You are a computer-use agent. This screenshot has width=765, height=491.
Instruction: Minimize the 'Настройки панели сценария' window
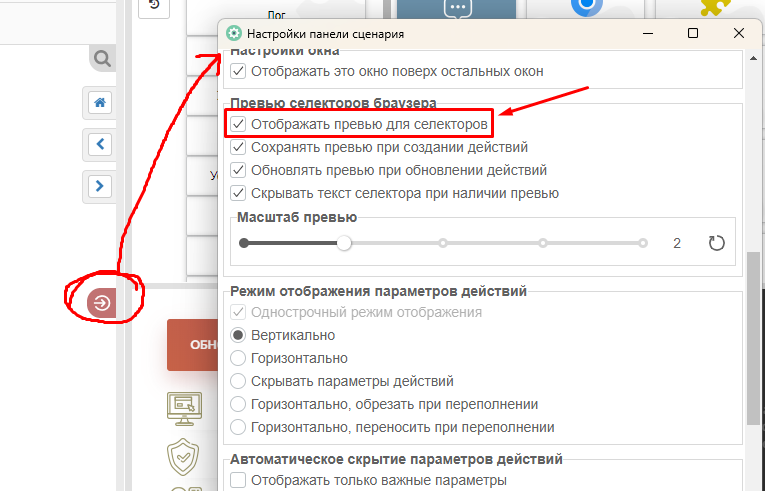click(x=648, y=34)
